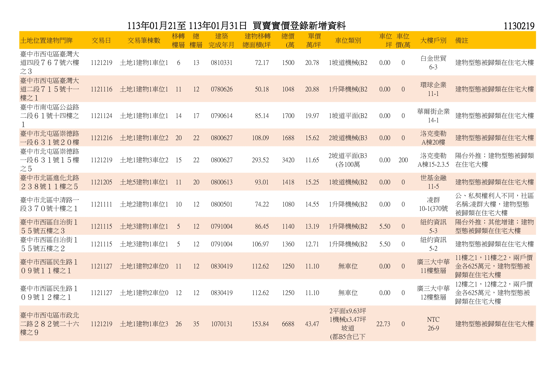Click document number 1130219 at top right
This screenshot has height=392, width=555.
click(x=519, y=26)
